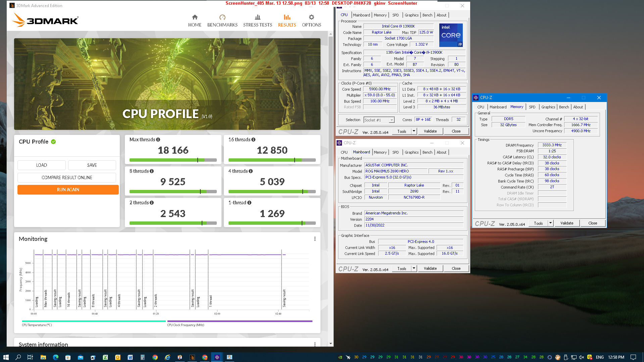Open the OPTIONS gear section

[x=311, y=20]
